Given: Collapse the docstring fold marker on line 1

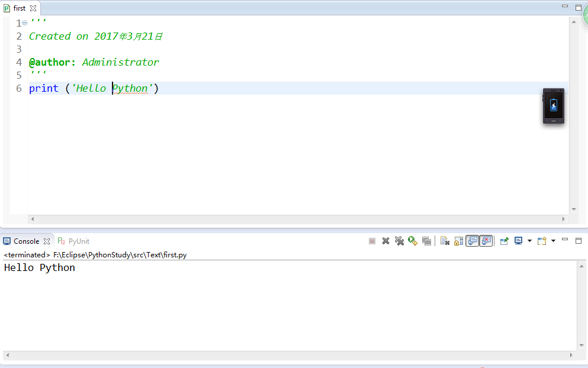Looking at the screenshot, I should click(x=24, y=23).
